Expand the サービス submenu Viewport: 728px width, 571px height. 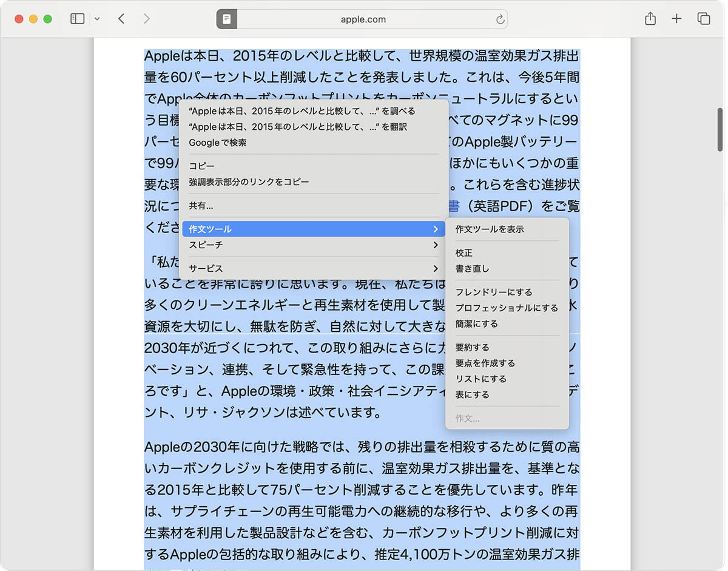(x=314, y=268)
